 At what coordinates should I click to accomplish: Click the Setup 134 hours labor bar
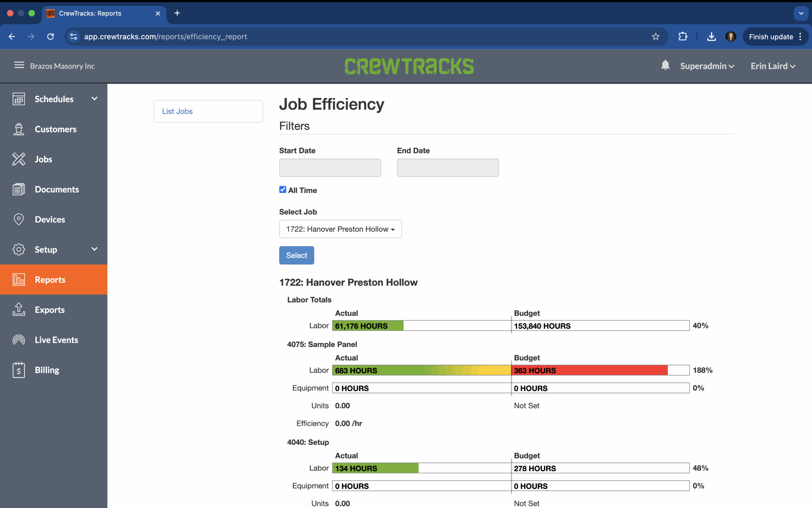click(x=376, y=468)
